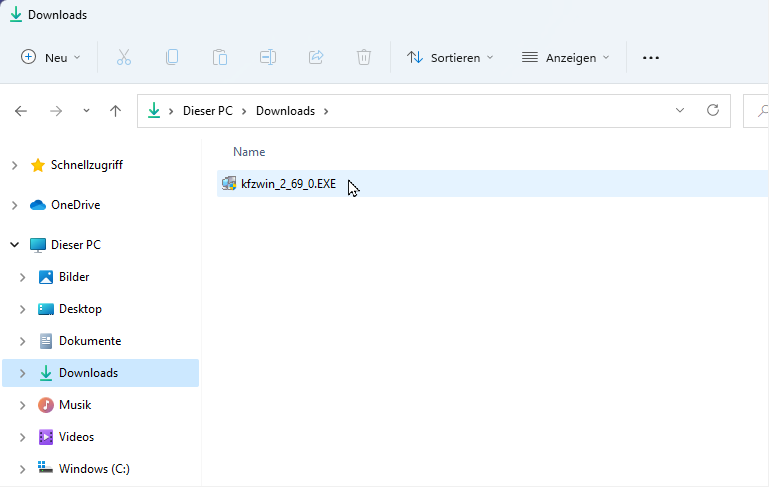The height and width of the screenshot is (487, 769).
Task: Click chevron between Dieser PC and Downloads
Action: tap(244, 111)
